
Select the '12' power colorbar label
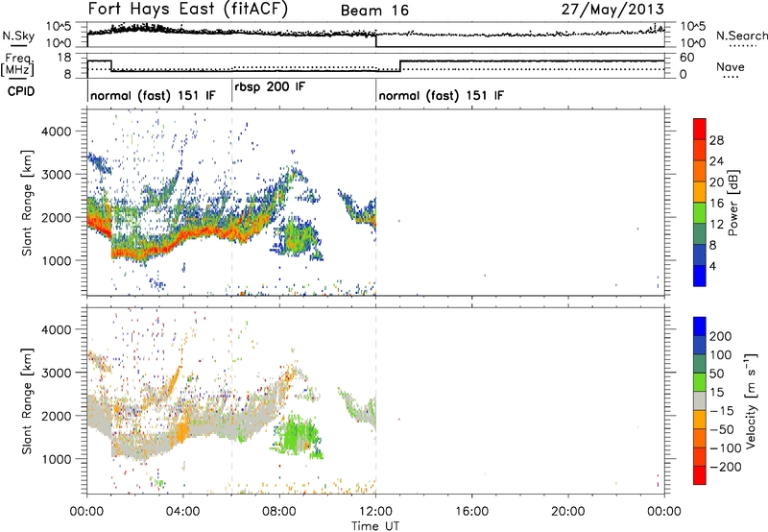pyautogui.click(x=716, y=225)
